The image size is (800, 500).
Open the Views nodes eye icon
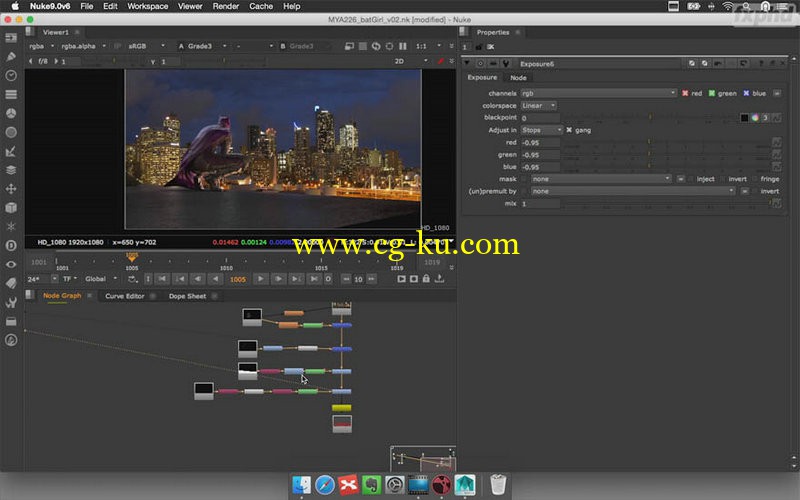11,264
